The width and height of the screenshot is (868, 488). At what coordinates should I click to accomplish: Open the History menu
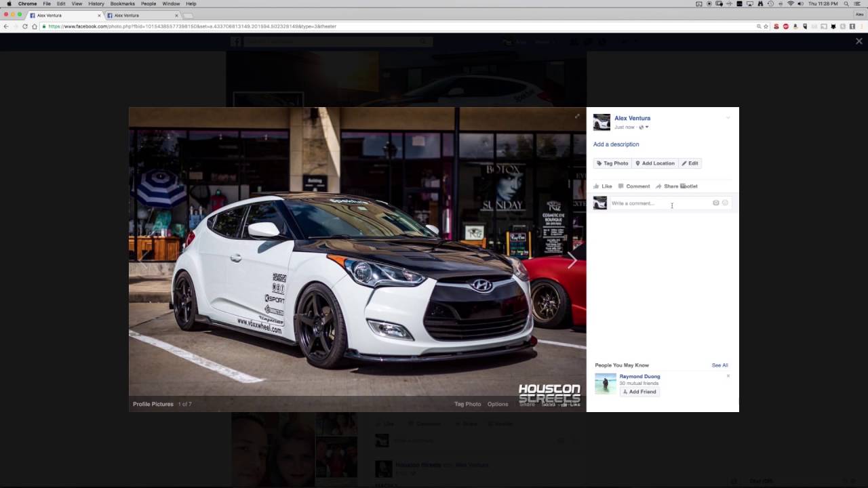(96, 3)
